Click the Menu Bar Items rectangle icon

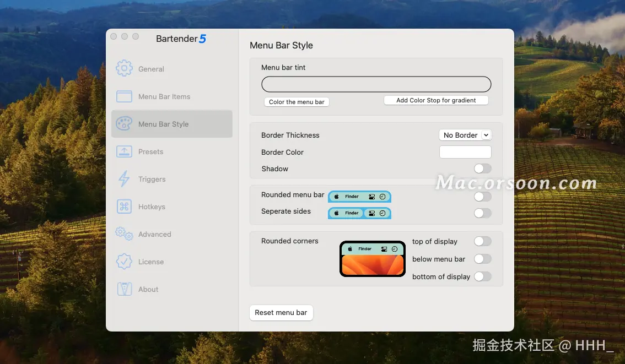124,96
